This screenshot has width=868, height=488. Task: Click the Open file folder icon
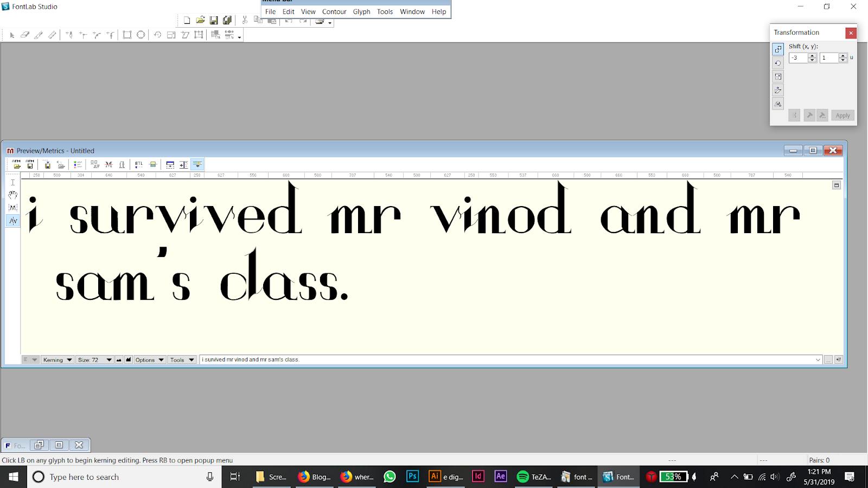[200, 21]
